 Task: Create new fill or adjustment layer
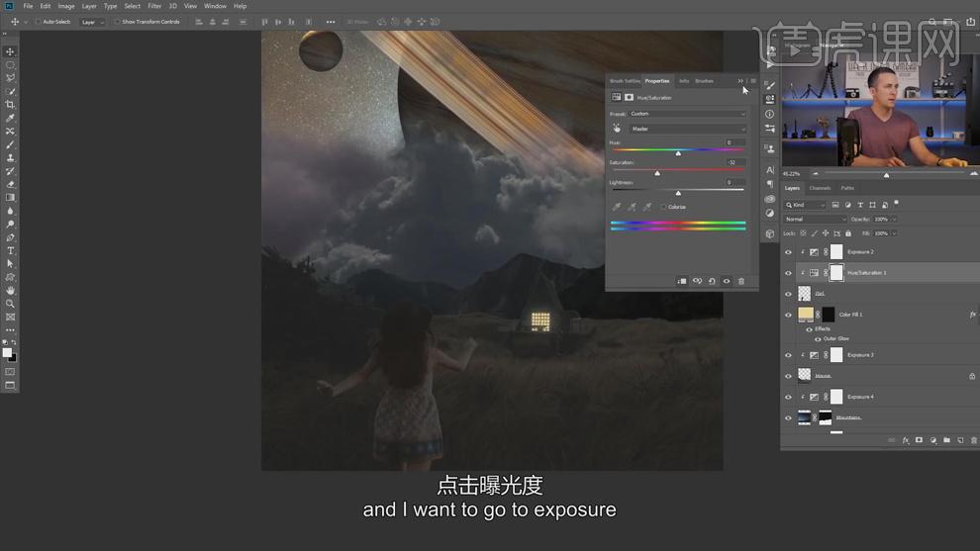pos(933,440)
